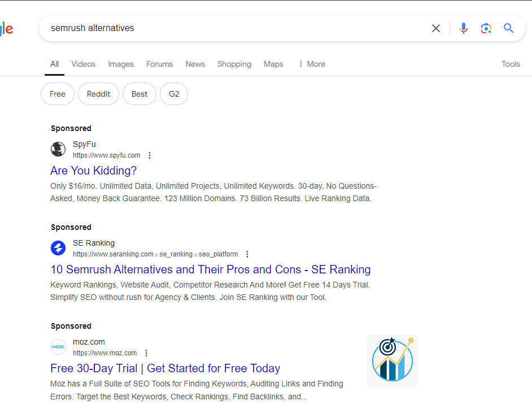Click the Moz favicon logo
532x418 pixels.
[x=58, y=347]
